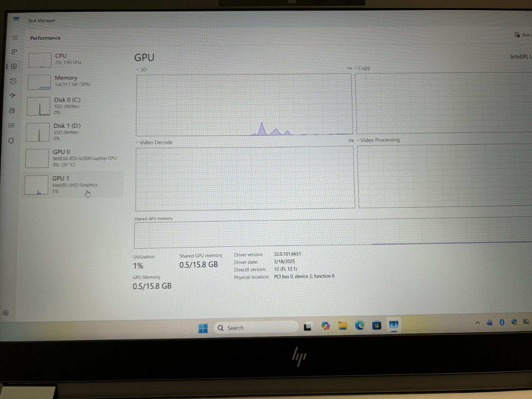
Task: Click the Windows Security tray icon
Action: point(514,322)
